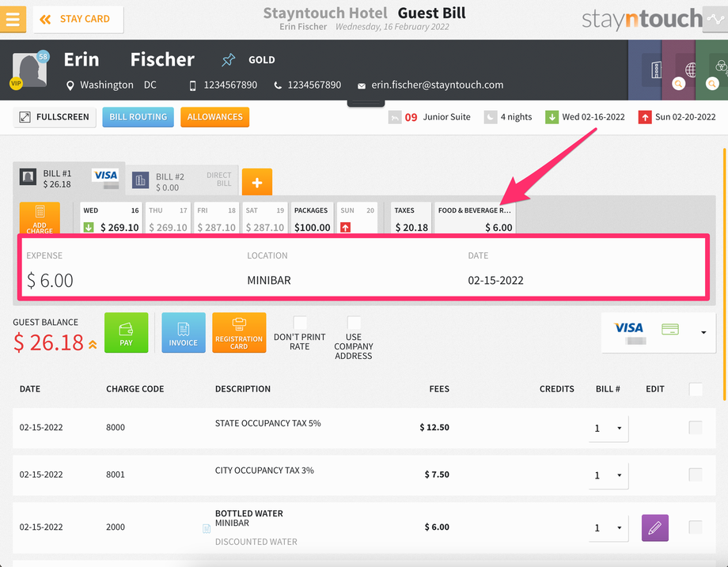Screen dimensions: 728x567
Task: Open bill number dropdown for Bottled Water
Action: 609,528
